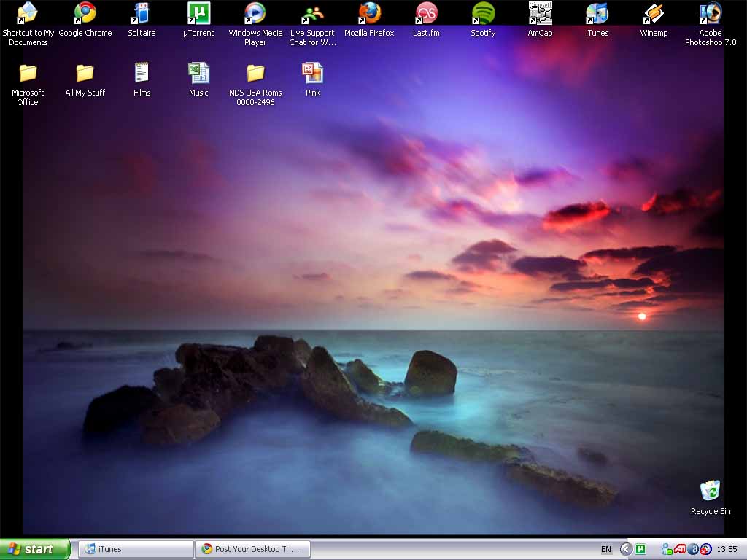
Task: Select the Windows Media Player icon
Action: [x=255, y=13]
